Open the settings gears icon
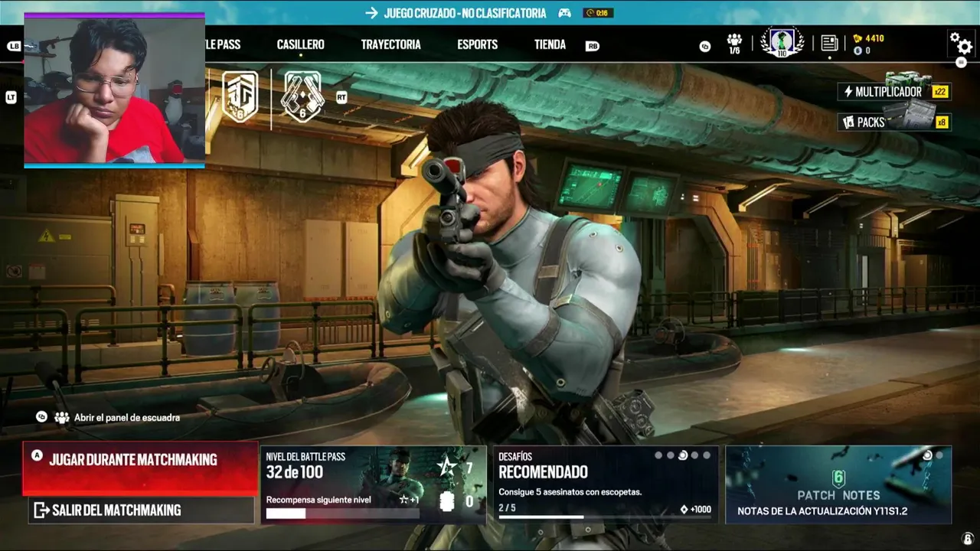This screenshot has width=980, height=551. click(x=961, y=43)
